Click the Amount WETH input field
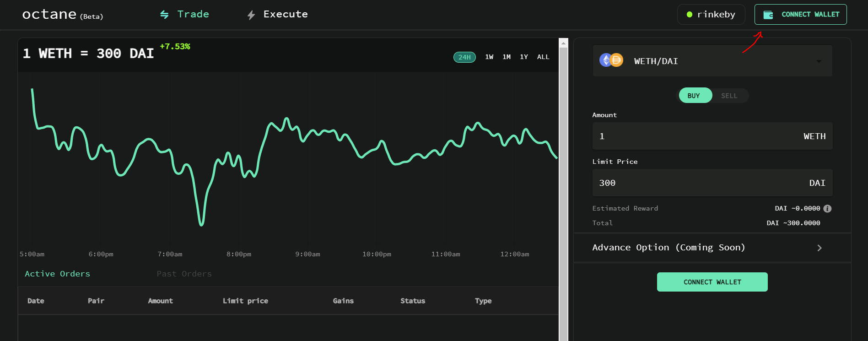This screenshot has height=341, width=868. point(695,136)
